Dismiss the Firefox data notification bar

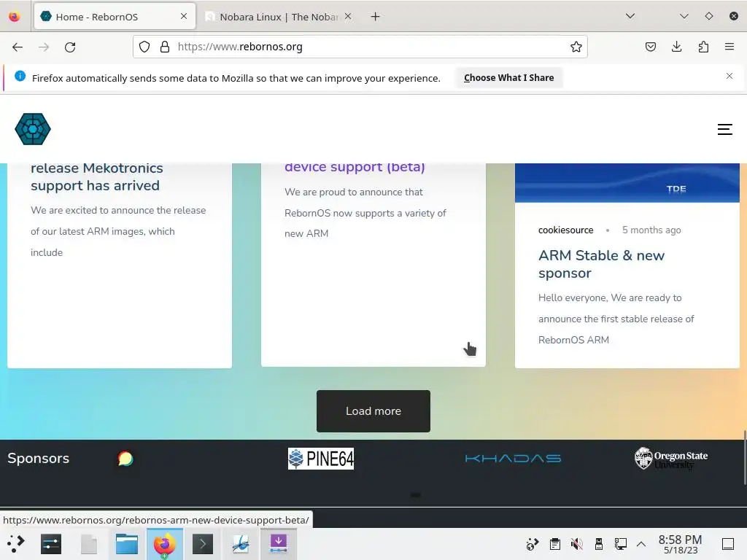[x=729, y=76]
